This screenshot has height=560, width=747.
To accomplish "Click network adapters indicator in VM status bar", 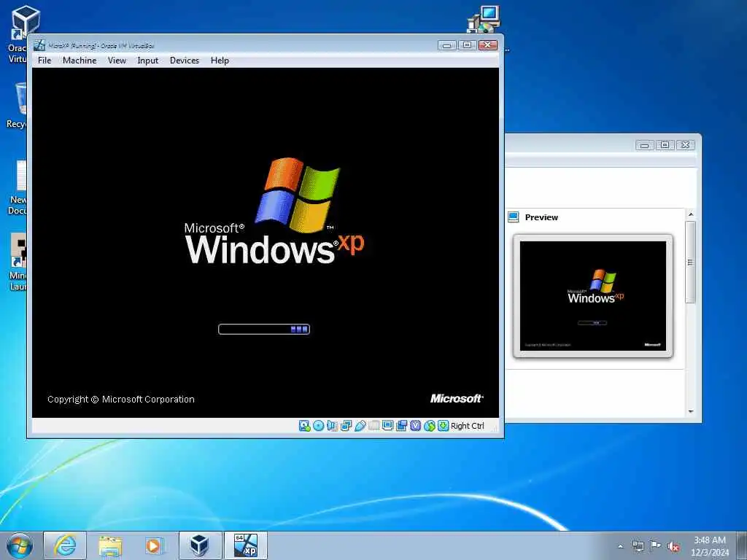I will [x=347, y=426].
